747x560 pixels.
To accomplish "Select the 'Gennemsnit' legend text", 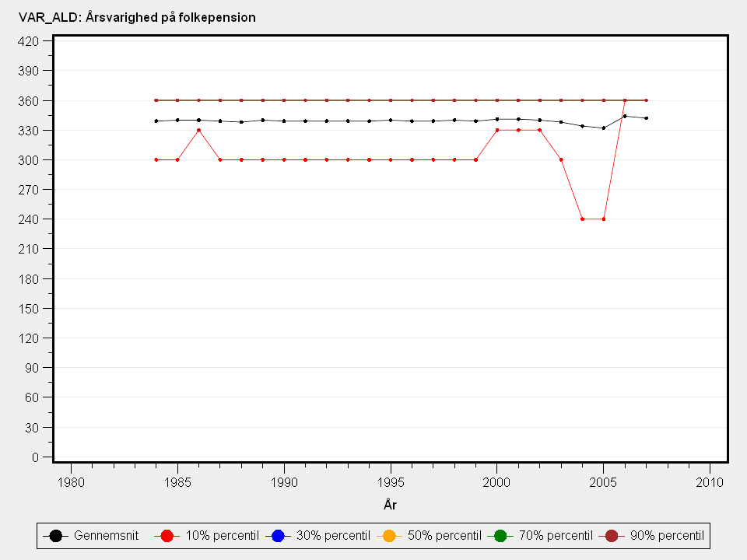I will pyautogui.click(x=106, y=536).
